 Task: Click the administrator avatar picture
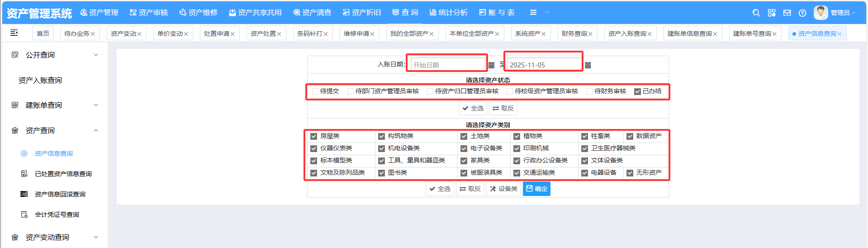point(821,13)
